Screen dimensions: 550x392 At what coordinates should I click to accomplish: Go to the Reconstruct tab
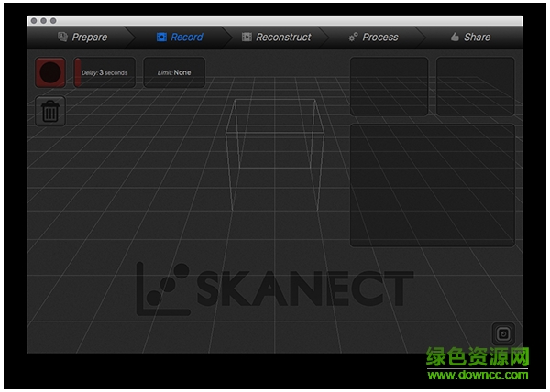tap(277, 38)
